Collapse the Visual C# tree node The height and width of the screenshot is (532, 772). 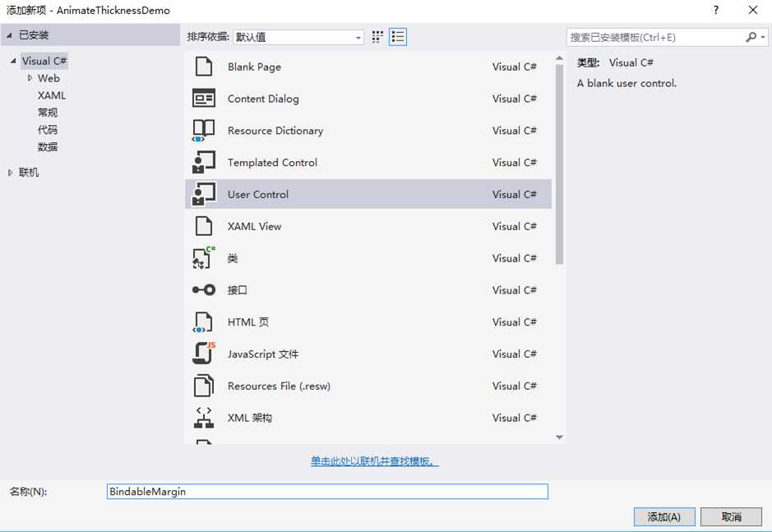13,61
